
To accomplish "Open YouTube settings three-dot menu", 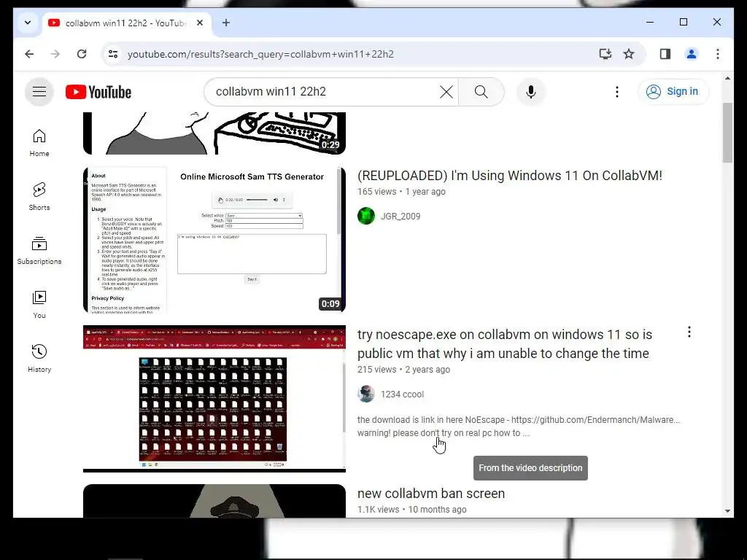I will coord(617,91).
